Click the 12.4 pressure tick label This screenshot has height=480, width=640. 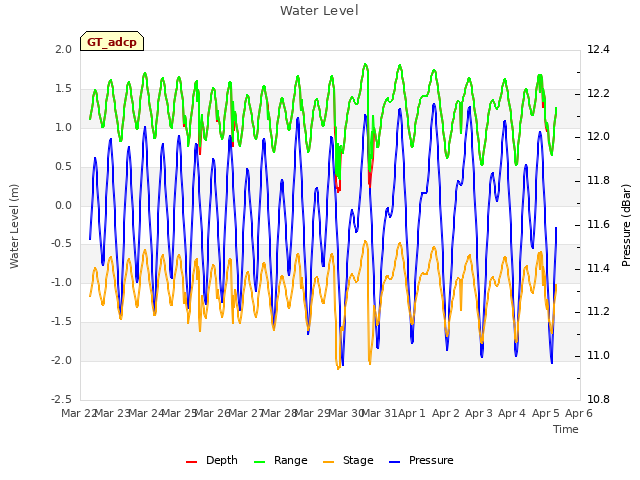(x=598, y=50)
